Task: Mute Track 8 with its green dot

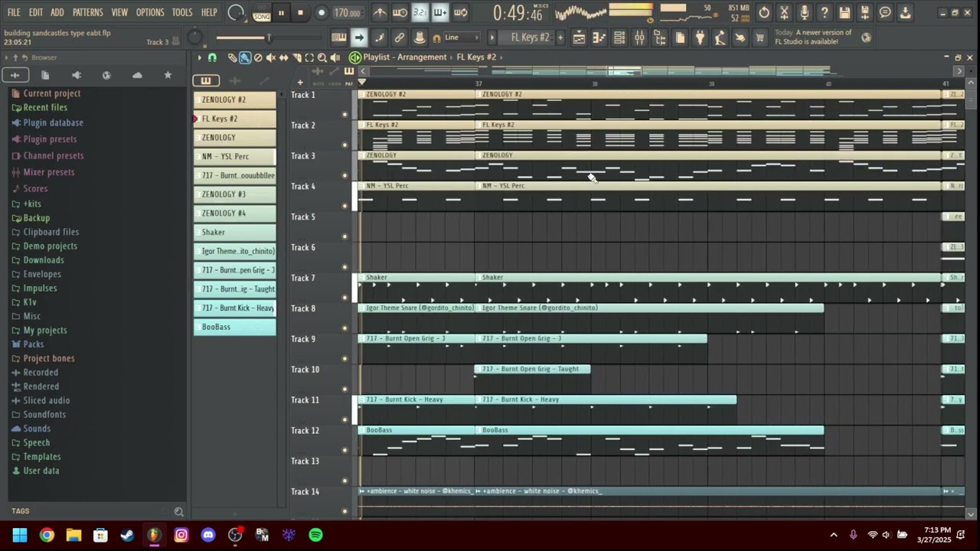Action: [x=345, y=328]
